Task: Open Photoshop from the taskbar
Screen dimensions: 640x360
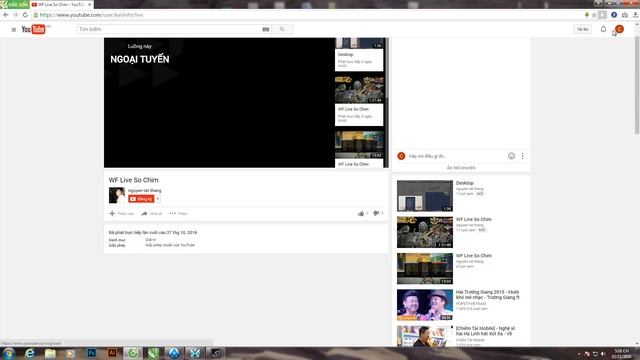Action: tap(91, 353)
